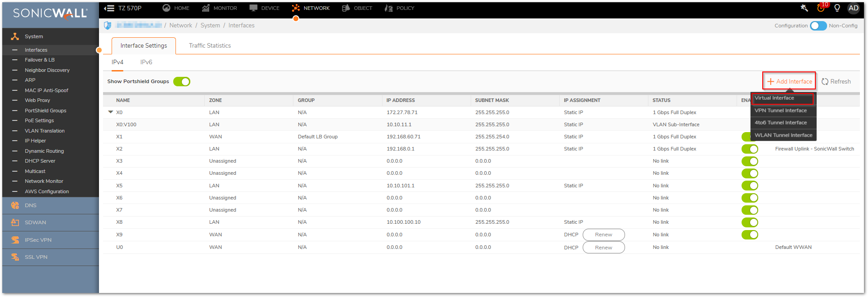The height and width of the screenshot is (297, 868).
Task: Click the shield icon in the breadcrumb
Action: click(x=108, y=26)
